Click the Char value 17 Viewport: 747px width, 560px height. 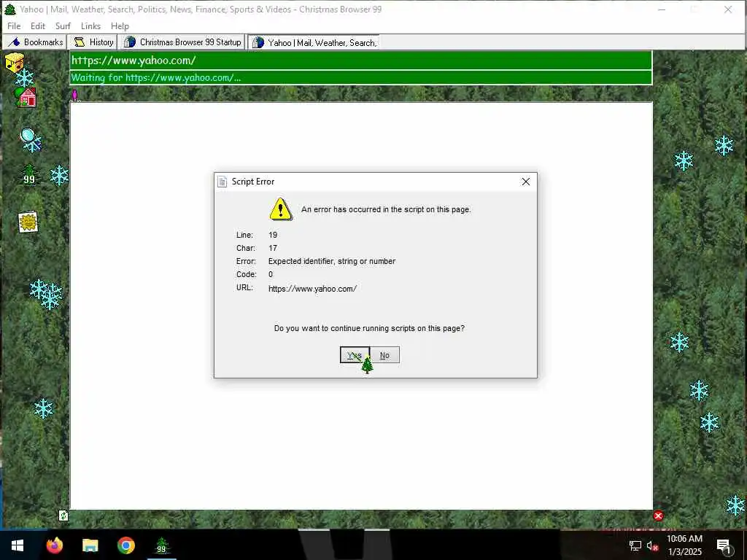coord(273,248)
